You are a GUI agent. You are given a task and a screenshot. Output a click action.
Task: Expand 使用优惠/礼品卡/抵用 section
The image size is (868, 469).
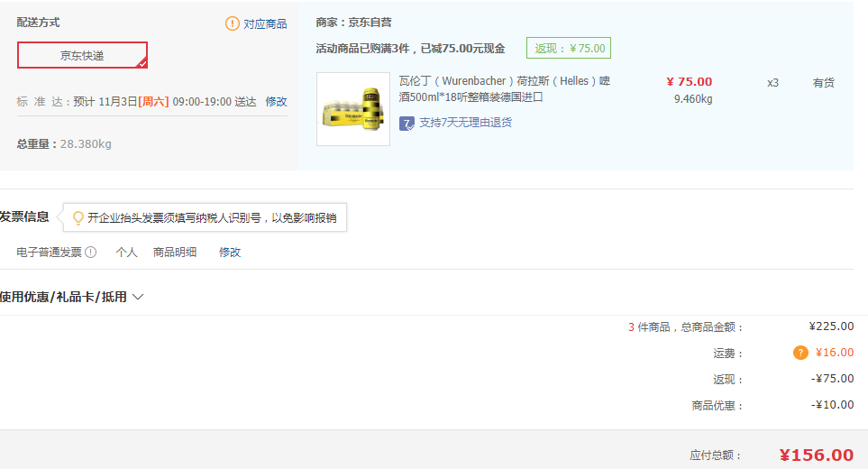pyautogui.click(x=72, y=297)
